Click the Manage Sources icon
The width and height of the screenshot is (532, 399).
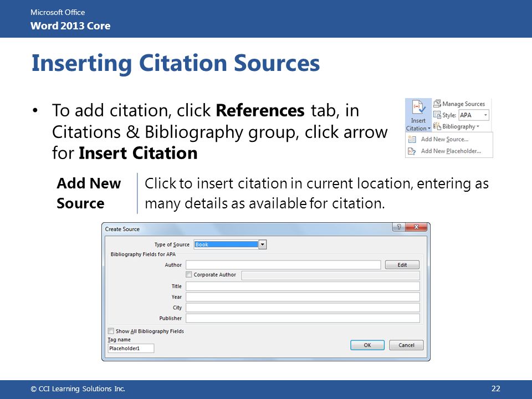(x=437, y=104)
